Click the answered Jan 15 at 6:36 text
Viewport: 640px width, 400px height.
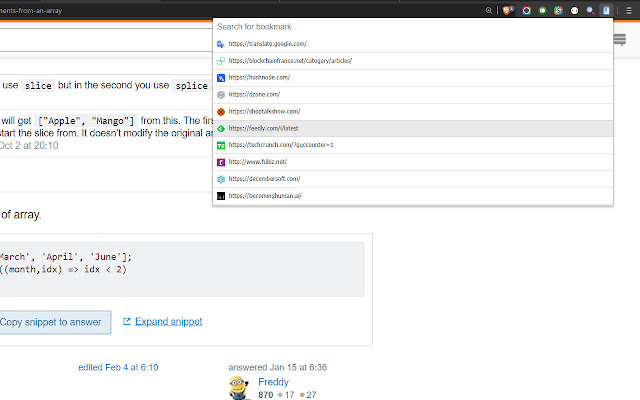coord(277,367)
